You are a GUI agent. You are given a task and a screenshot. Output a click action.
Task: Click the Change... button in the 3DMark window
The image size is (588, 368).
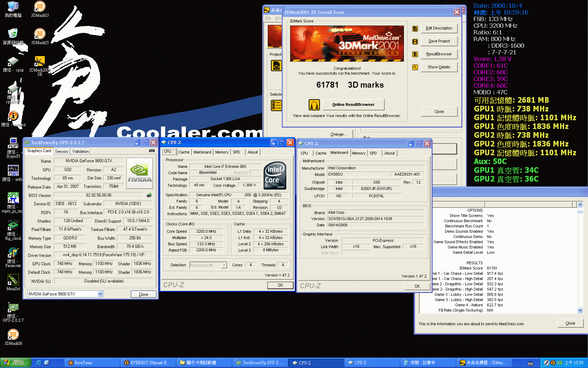[x=338, y=134]
